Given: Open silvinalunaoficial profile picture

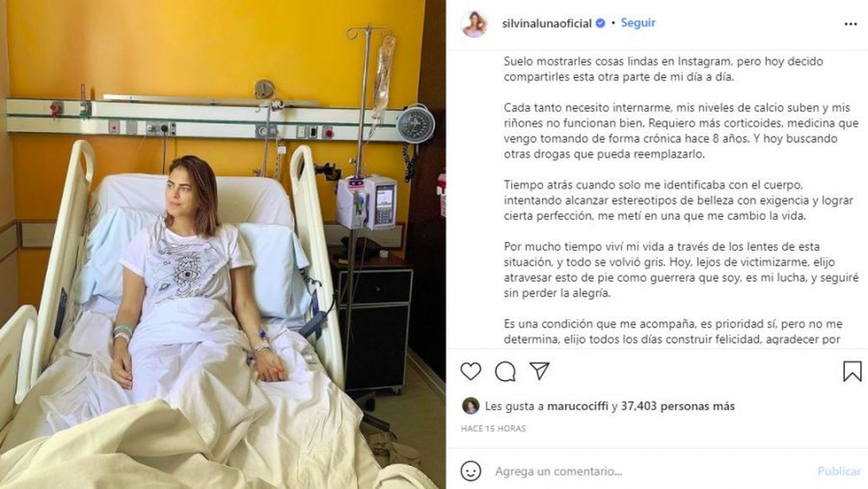Looking at the screenshot, I should pos(474,24).
